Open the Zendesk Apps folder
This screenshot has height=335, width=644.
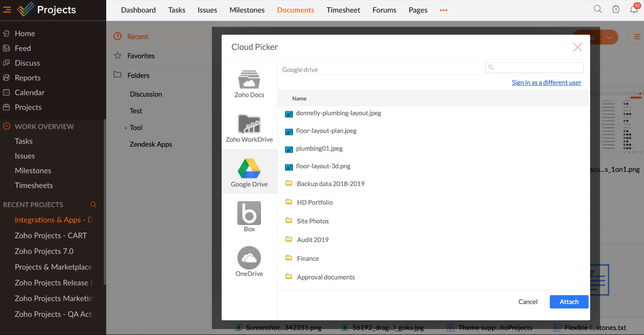pyautogui.click(x=151, y=144)
